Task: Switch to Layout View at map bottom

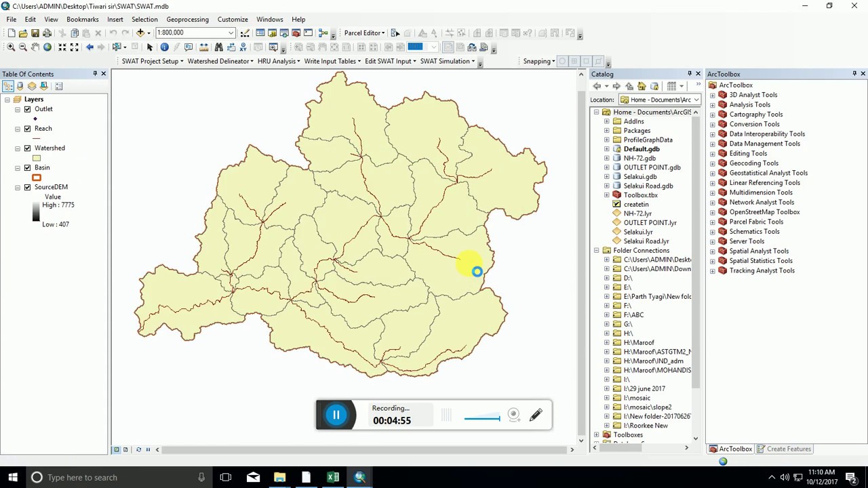Action: [125, 449]
